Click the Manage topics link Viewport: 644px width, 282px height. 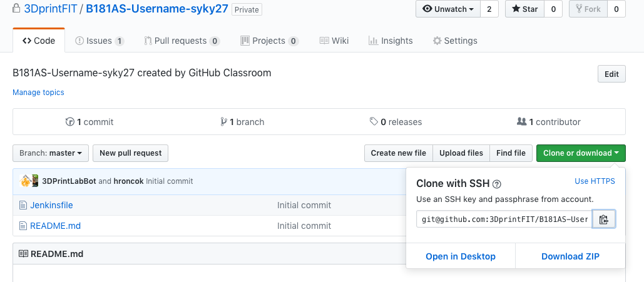pos(38,93)
